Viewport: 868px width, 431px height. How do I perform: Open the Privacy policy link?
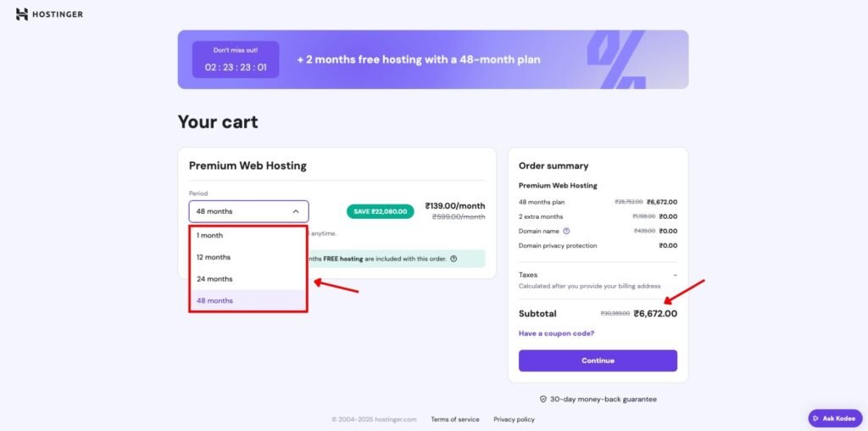click(515, 419)
